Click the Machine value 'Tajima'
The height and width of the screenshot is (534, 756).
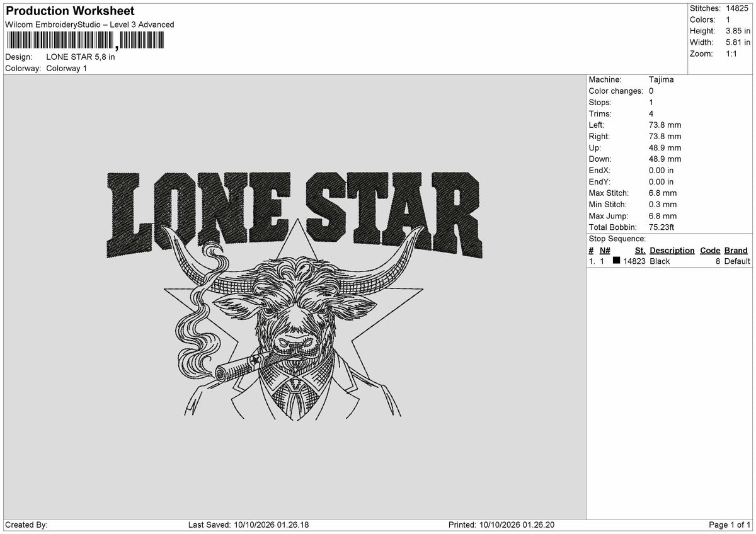(661, 79)
